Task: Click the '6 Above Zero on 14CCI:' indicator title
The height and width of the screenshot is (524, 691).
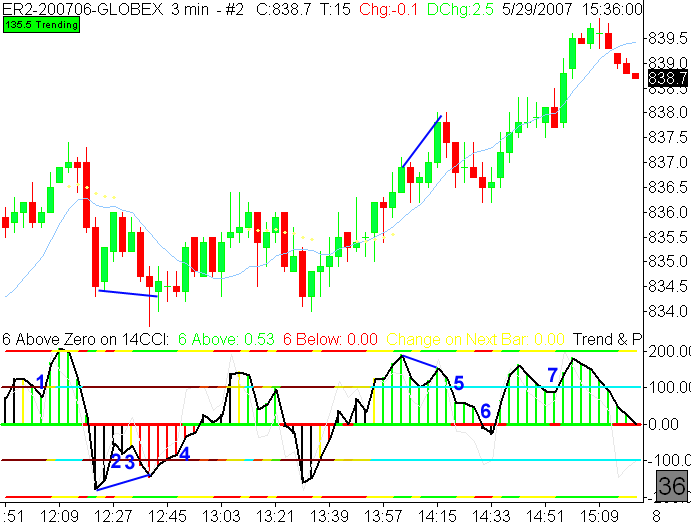Action: [85, 339]
